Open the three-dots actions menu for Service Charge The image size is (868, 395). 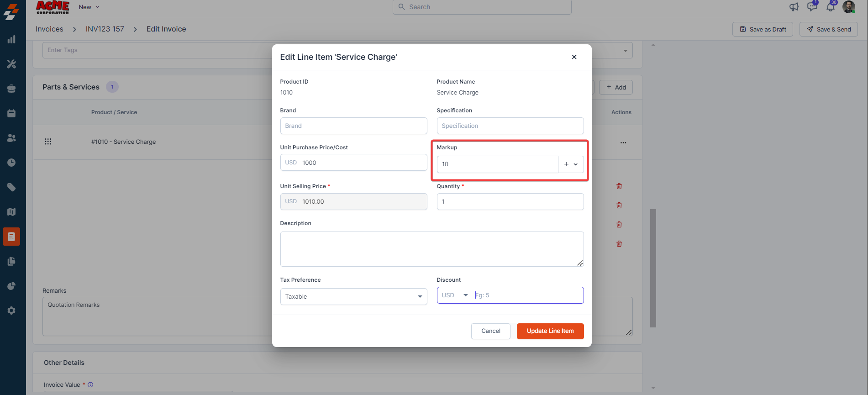tap(623, 142)
